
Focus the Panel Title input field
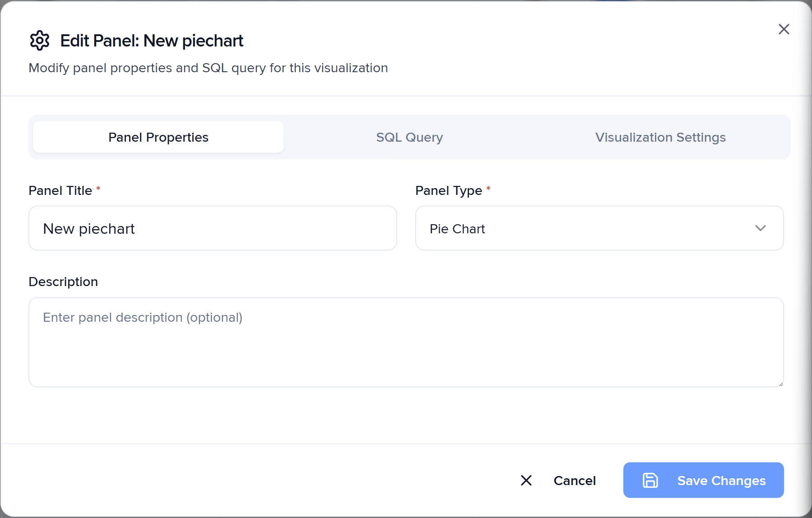[213, 228]
